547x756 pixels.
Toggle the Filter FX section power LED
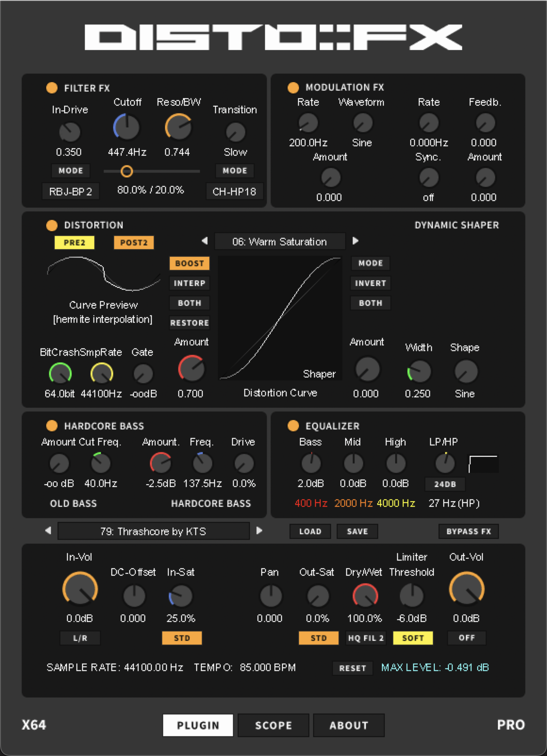[52, 88]
